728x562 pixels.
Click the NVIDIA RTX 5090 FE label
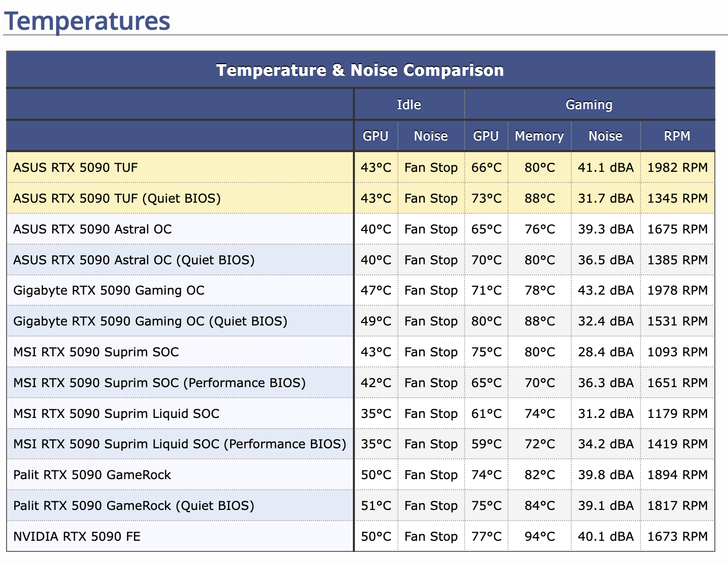[77, 536]
